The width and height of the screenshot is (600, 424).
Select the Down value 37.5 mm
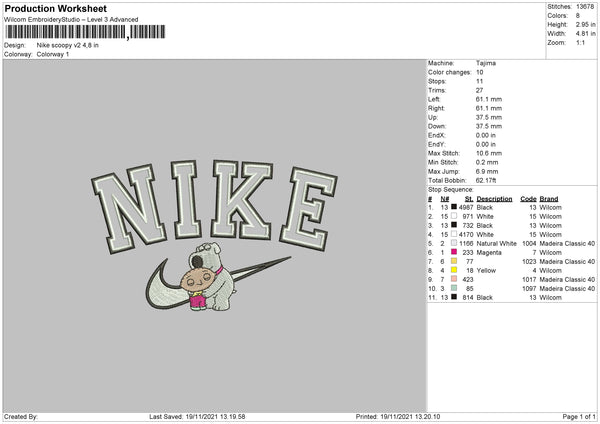point(489,126)
